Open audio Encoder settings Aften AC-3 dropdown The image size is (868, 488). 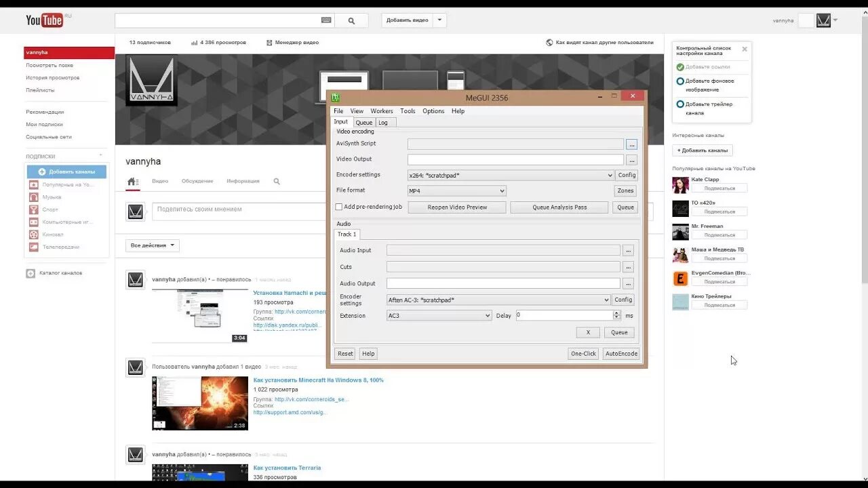coord(498,300)
